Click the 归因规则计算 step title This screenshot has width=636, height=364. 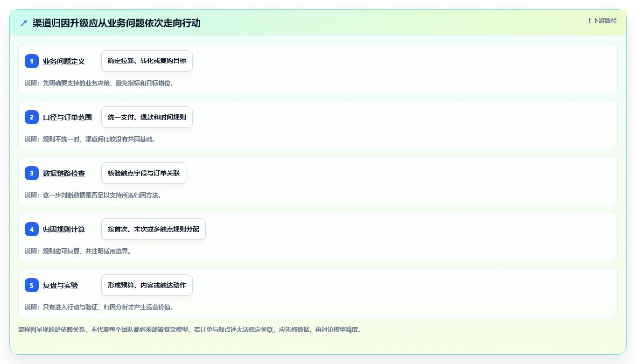(64, 229)
